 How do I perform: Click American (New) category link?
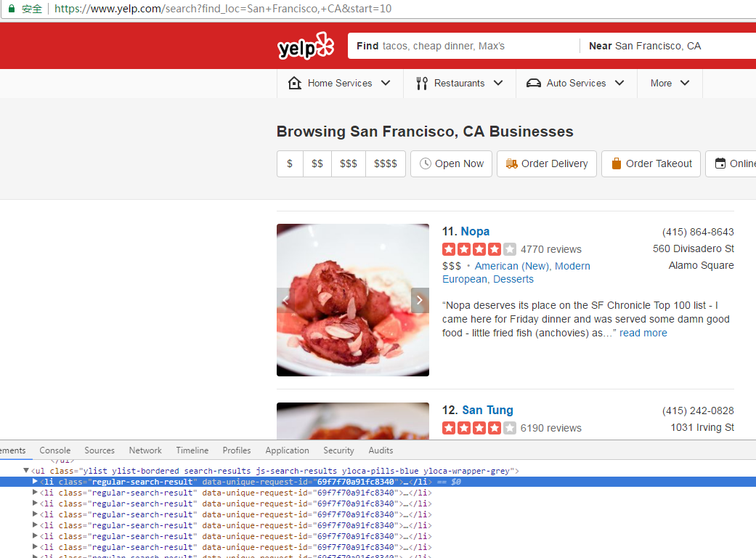513,266
